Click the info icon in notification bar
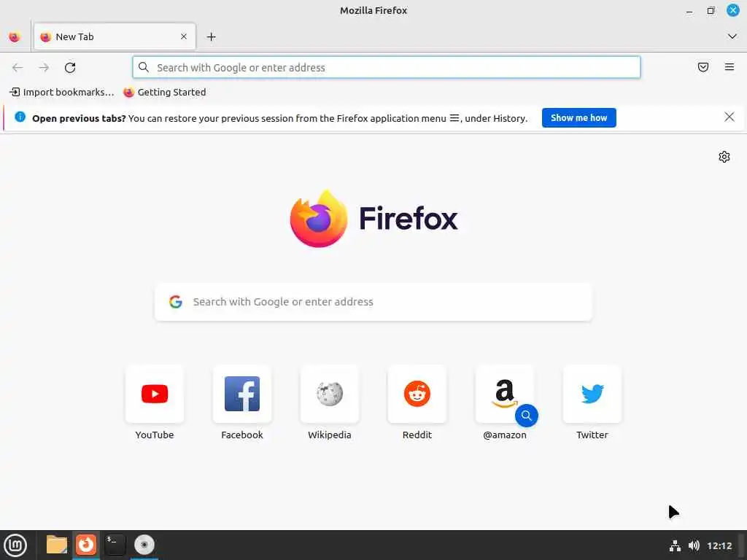This screenshot has width=747, height=560. (20, 117)
